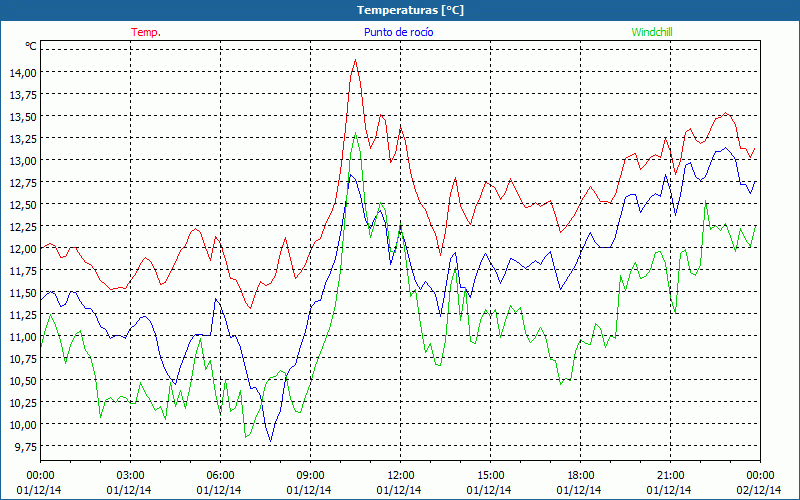Click the 11,00 y-axis value
This screenshot has width=800, height=500.
point(23,336)
